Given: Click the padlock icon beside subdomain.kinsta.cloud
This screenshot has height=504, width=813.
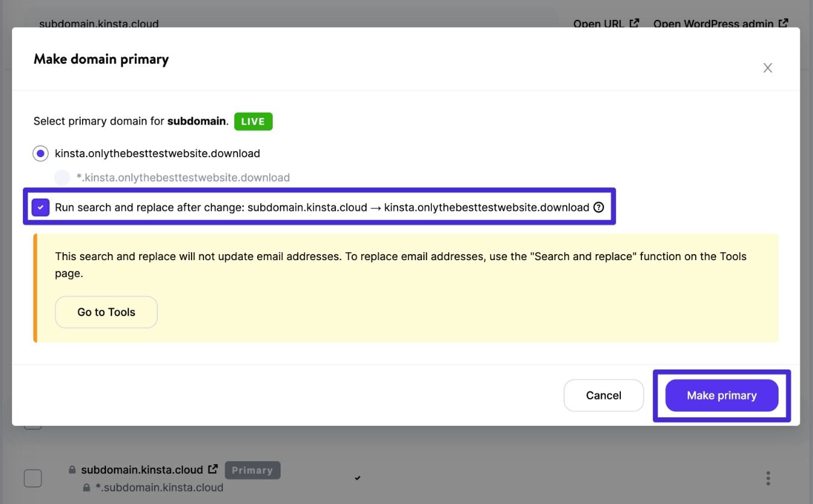Looking at the screenshot, I should coord(72,469).
